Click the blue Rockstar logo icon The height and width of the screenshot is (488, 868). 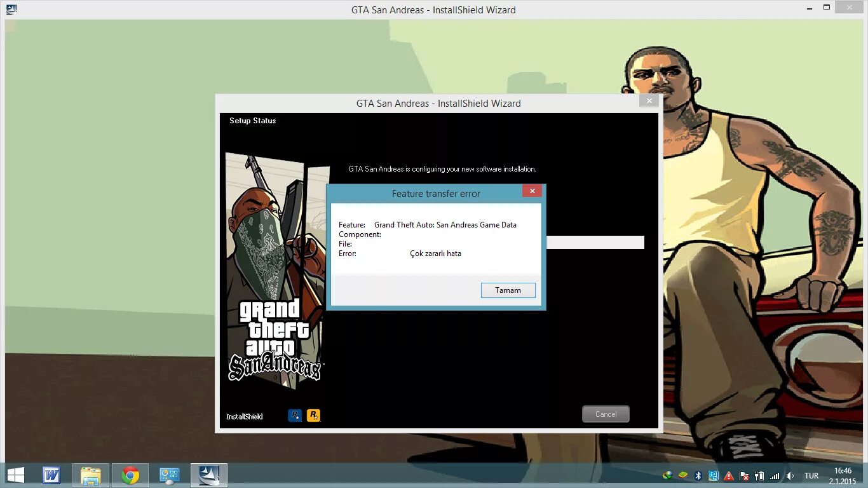click(295, 416)
